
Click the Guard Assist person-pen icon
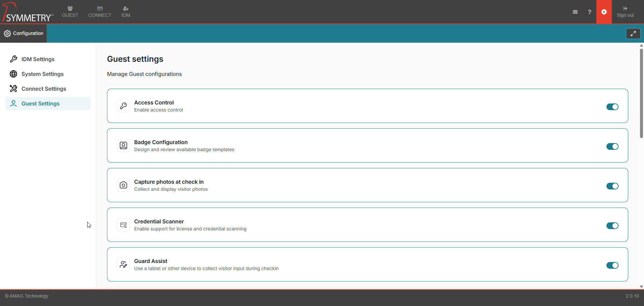[123, 264]
